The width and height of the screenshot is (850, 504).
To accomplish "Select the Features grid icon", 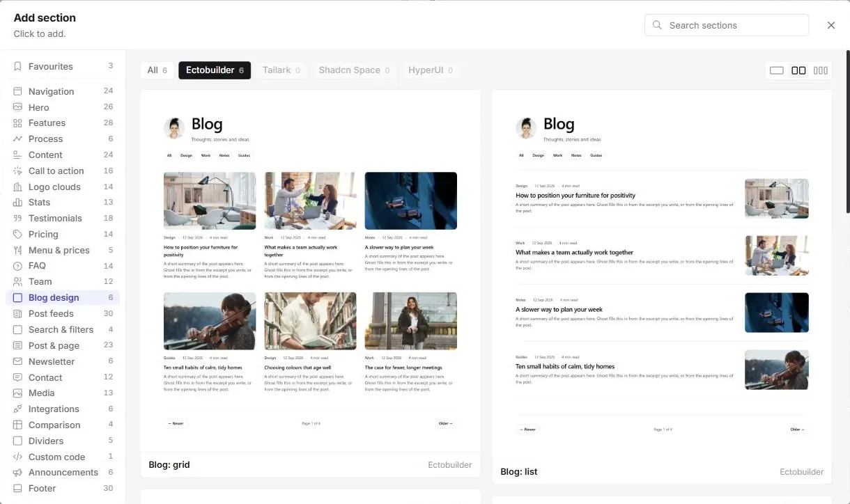I will 17,123.
